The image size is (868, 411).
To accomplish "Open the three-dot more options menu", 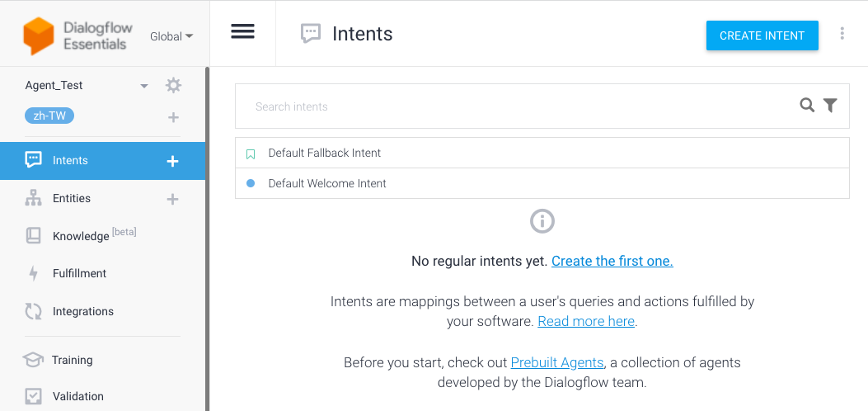I will 842,33.
